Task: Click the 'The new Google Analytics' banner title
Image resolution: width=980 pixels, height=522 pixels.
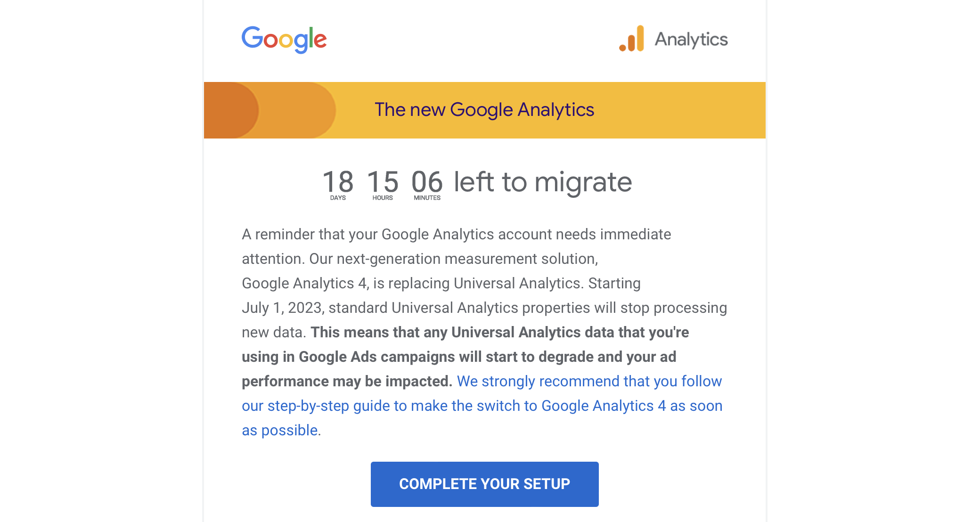Action: coord(484,110)
